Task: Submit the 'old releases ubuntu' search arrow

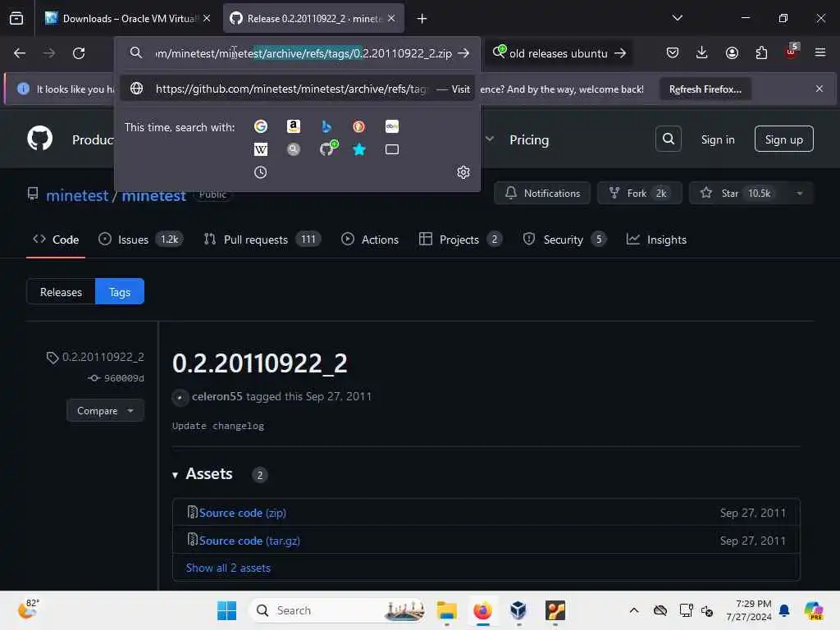Action: pyautogui.click(x=620, y=53)
